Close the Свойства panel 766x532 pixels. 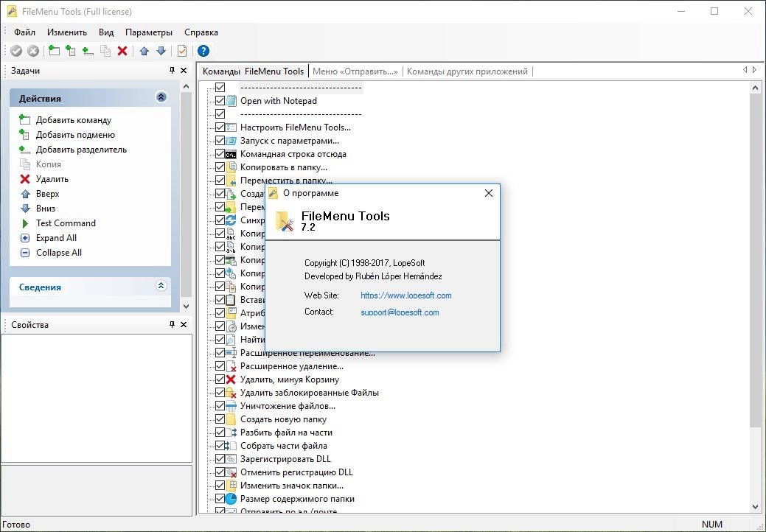coord(184,324)
